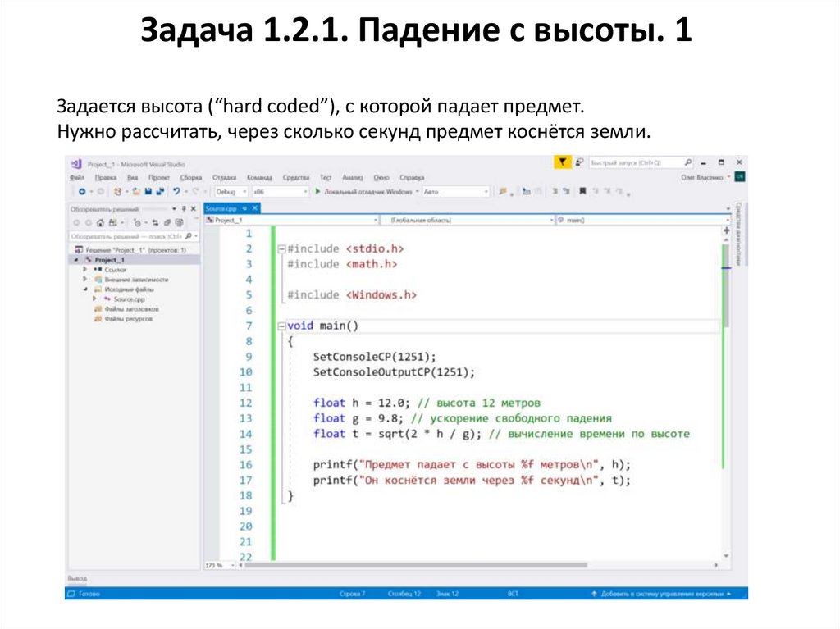Open the Solution Explorer window options arrow
This screenshot has width=840, height=629.
[x=174, y=208]
